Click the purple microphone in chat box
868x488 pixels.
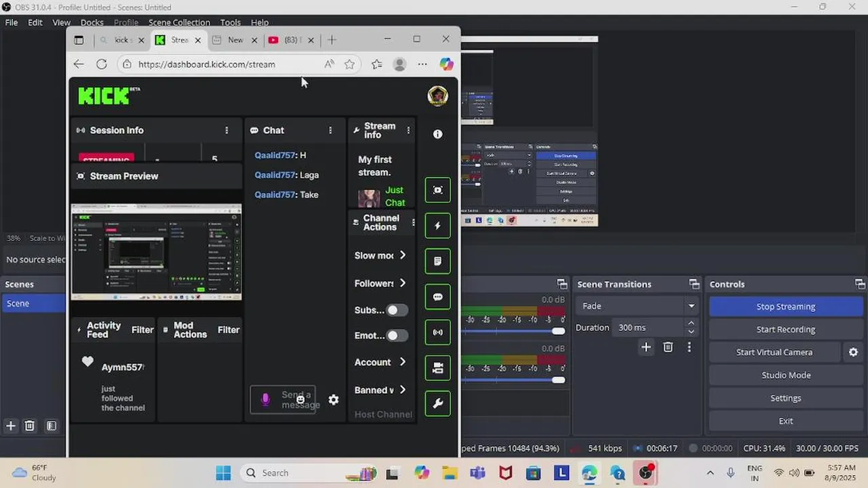(x=265, y=400)
